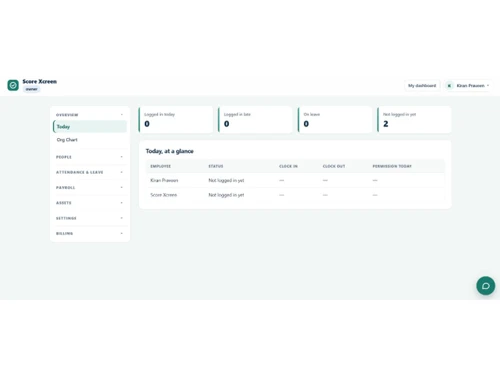Screen dimensions: 500x375
Task: Click the Score Xcreen logo icon
Action: (x=13, y=85)
